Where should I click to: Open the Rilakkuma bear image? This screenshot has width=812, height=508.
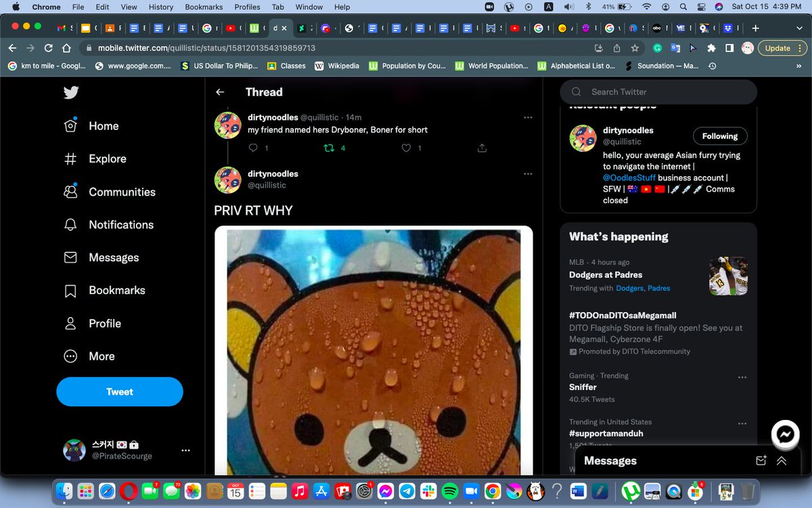coord(374,351)
